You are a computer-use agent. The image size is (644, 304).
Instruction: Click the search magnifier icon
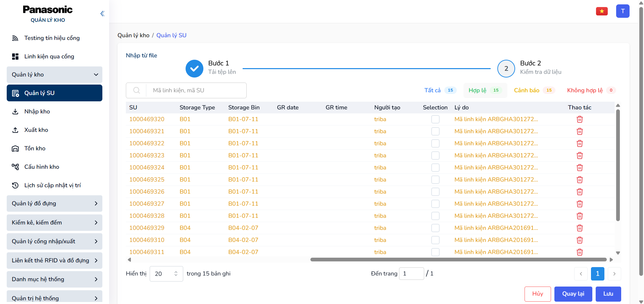(136, 91)
